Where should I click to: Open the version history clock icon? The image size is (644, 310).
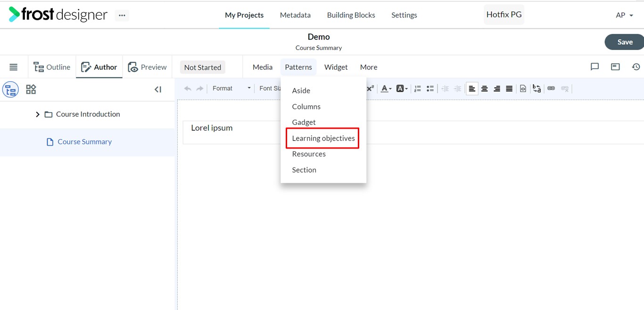636,67
